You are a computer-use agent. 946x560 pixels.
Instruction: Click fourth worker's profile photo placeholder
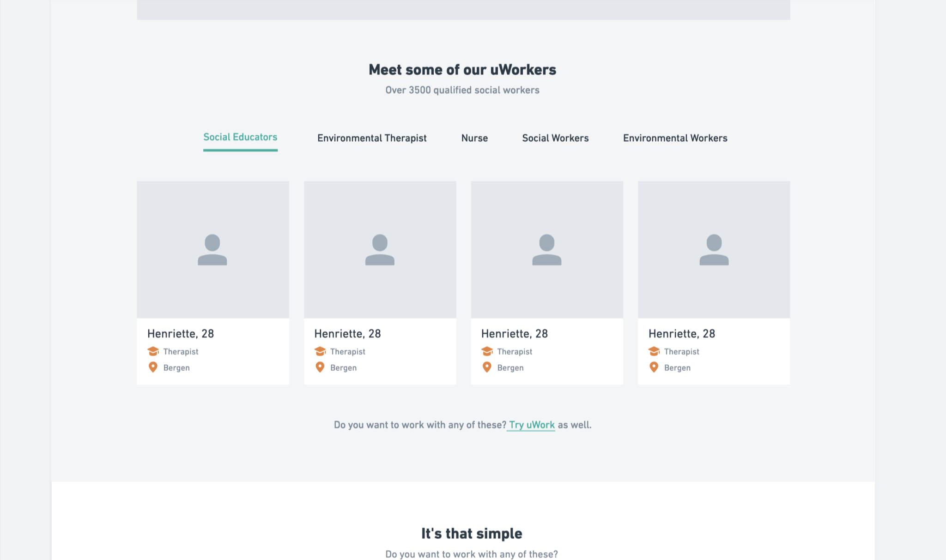pos(714,249)
